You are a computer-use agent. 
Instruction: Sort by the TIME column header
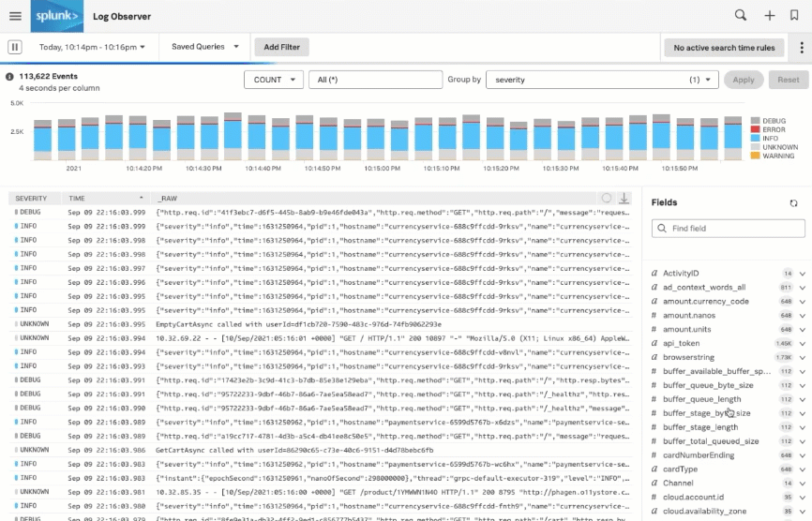(x=106, y=198)
